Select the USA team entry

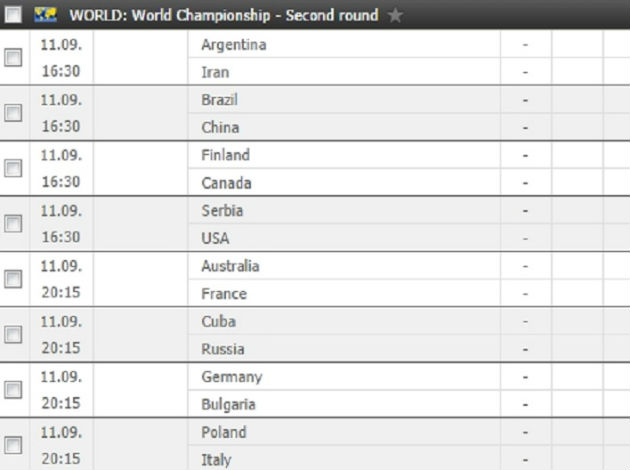pos(215,238)
